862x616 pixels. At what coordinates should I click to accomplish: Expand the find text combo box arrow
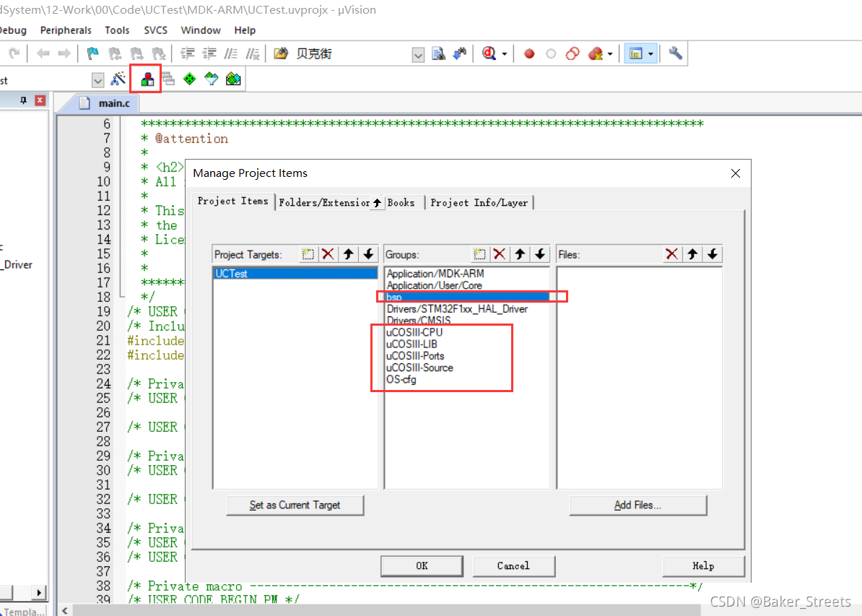pos(418,54)
